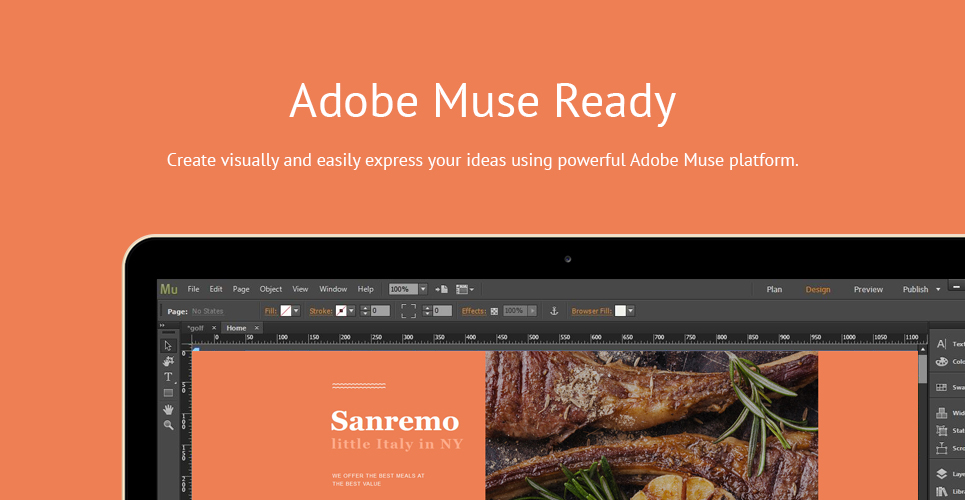Open the Library panel icon
The width and height of the screenshot is (965, 500).
click(942, 491)
